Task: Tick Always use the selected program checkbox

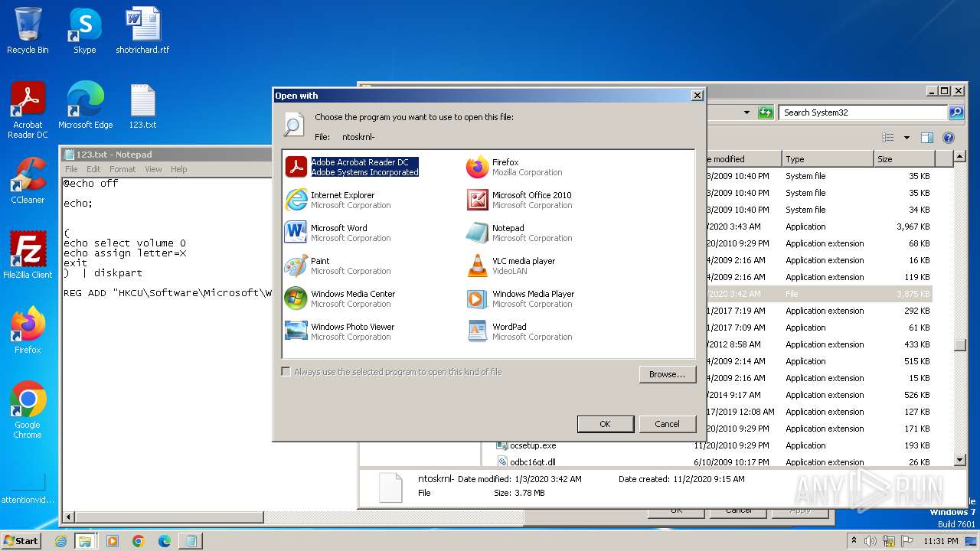Action: click(x=286, y=372)
